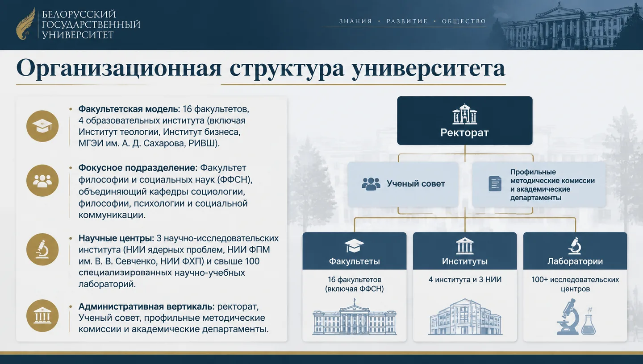
Task: Select the faculty building illustration in Факультеты card
Action: click(x=355, y=317)
